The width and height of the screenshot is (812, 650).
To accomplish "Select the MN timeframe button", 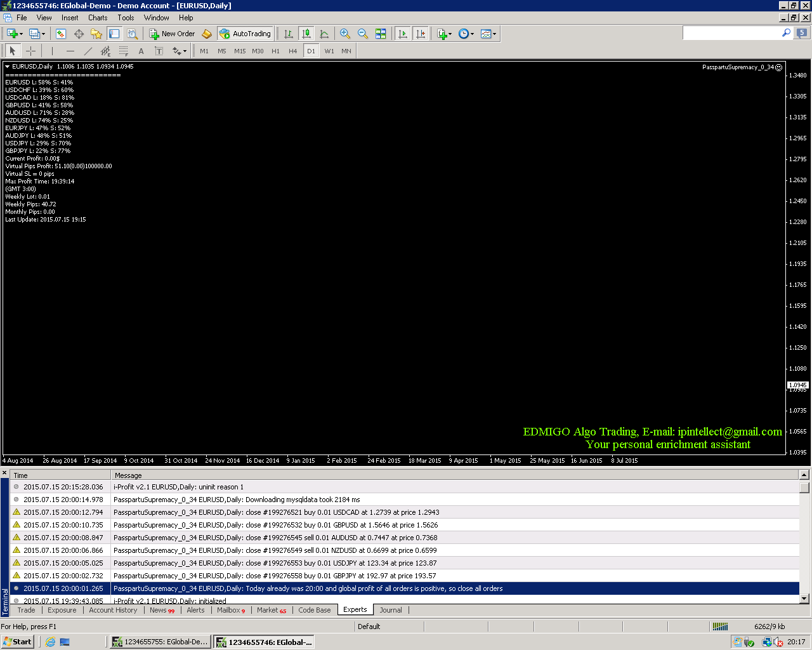I will click(x=346, y=51).
